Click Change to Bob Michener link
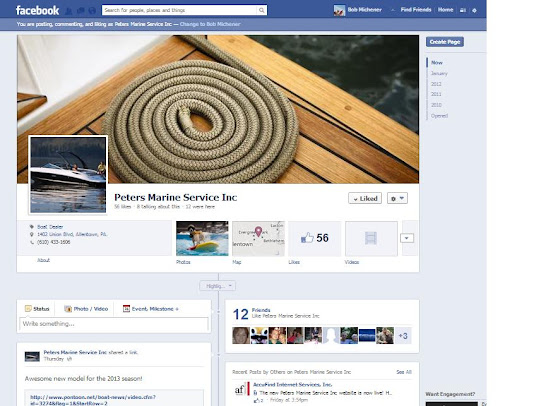This screenshot has height=406, width=541. click(210, 24)
